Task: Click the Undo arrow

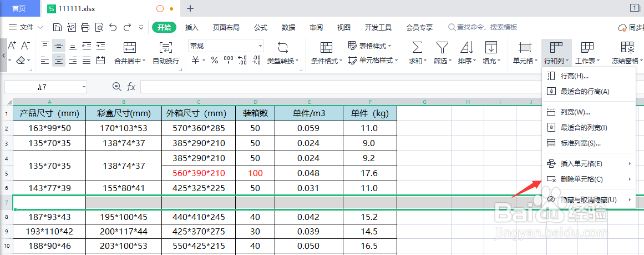Action: pos(113,28)
